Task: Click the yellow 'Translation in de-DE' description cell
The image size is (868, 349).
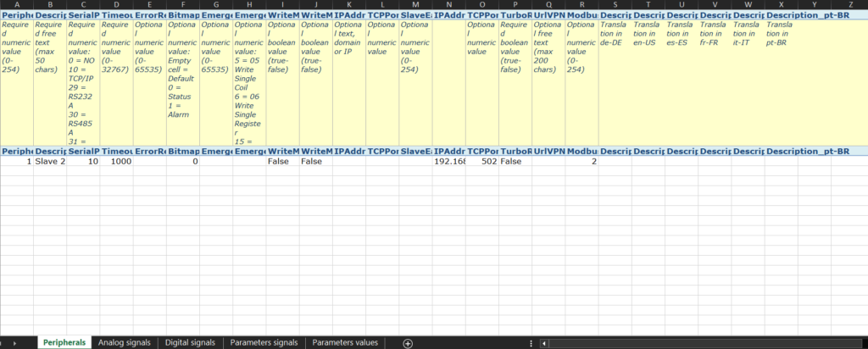Action: (615, 83)
